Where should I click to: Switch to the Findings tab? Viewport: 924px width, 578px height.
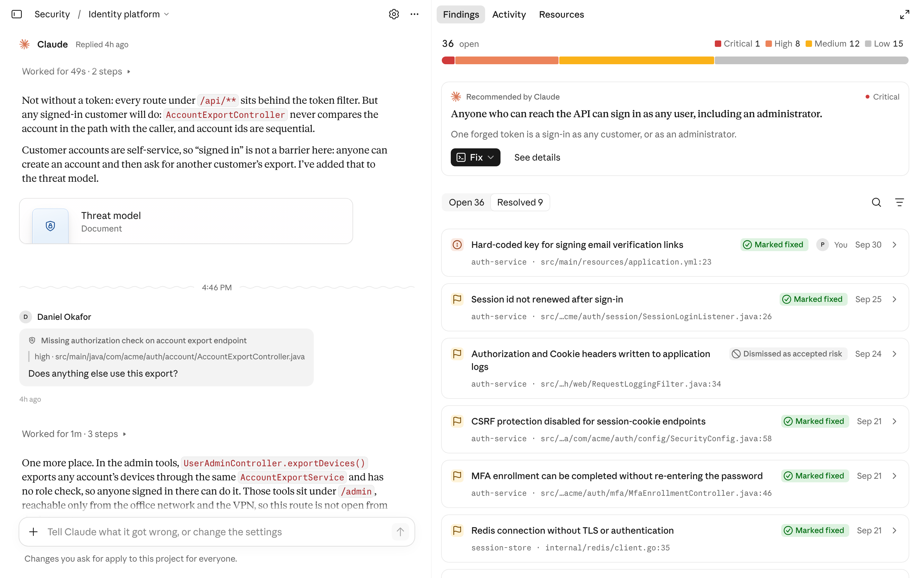[x=460, y=14]
